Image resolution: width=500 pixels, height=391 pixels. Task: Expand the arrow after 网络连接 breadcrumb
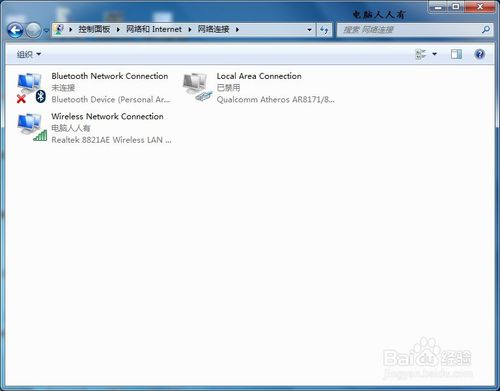(237, 29)
